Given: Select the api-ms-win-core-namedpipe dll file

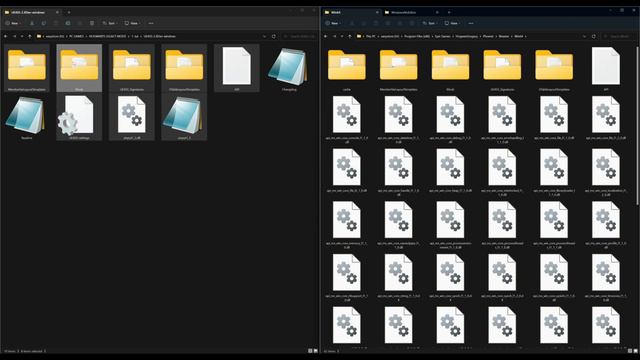Looking at the screenshot, I should pos(398,224).
